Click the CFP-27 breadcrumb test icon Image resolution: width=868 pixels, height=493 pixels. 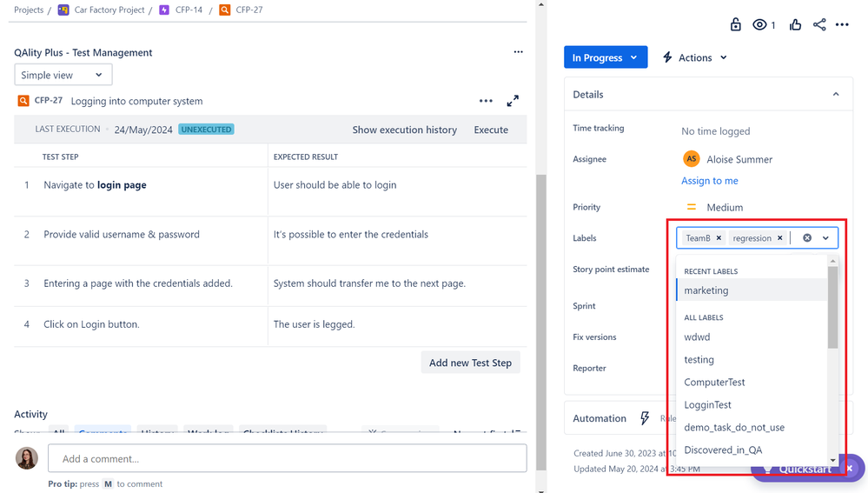tap(224, 10)
